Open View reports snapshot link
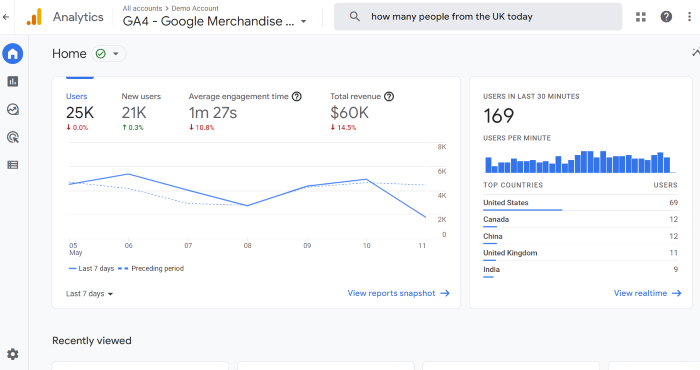This screenshot has width=700, height=370. (398, 293)
